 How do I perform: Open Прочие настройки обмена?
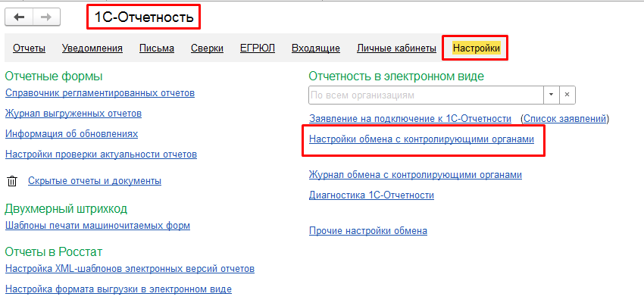(x=368, y=231)
